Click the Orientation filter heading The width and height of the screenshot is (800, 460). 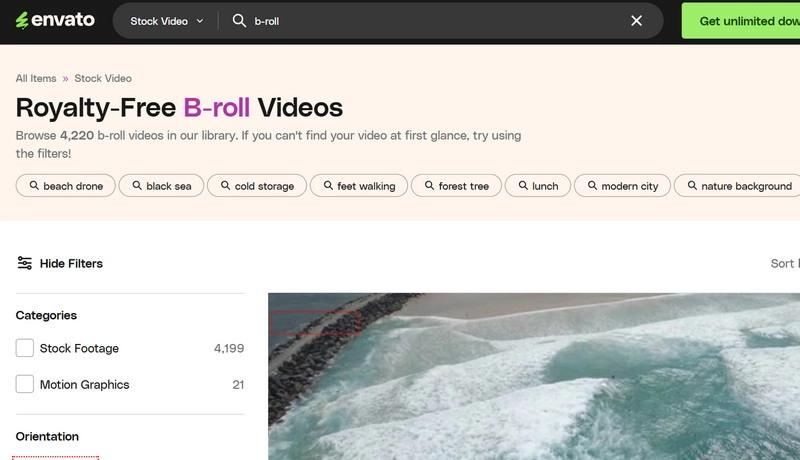tap(47, 437)
